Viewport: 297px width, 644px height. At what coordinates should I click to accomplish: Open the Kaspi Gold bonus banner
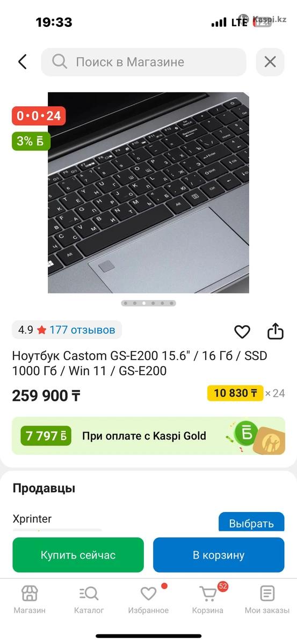[x=148, y=436]
